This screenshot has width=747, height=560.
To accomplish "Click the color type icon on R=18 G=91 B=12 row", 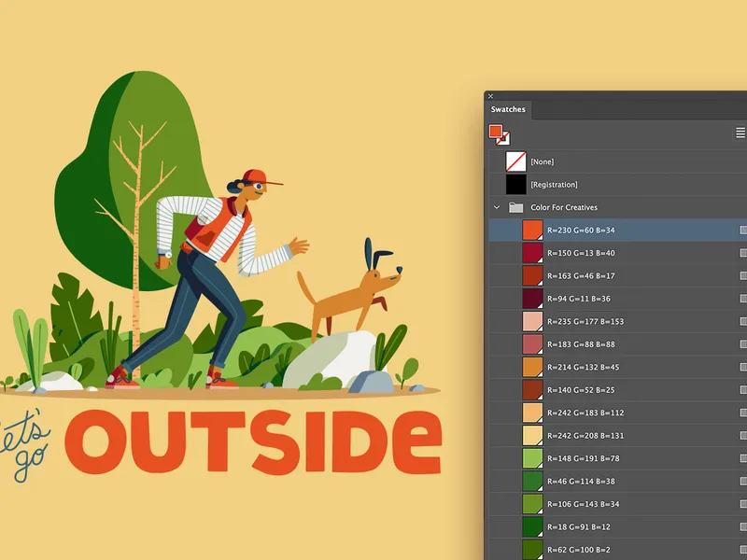I will coord(743,527).
